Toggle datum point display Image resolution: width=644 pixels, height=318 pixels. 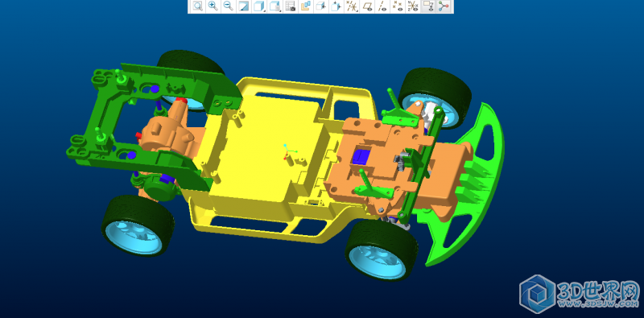pos(398,6)
